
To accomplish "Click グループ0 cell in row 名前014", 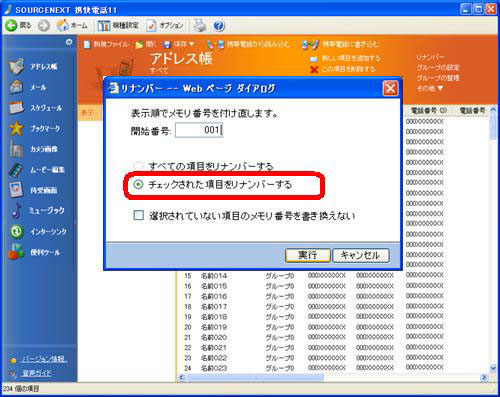I will tap(280, 276).
